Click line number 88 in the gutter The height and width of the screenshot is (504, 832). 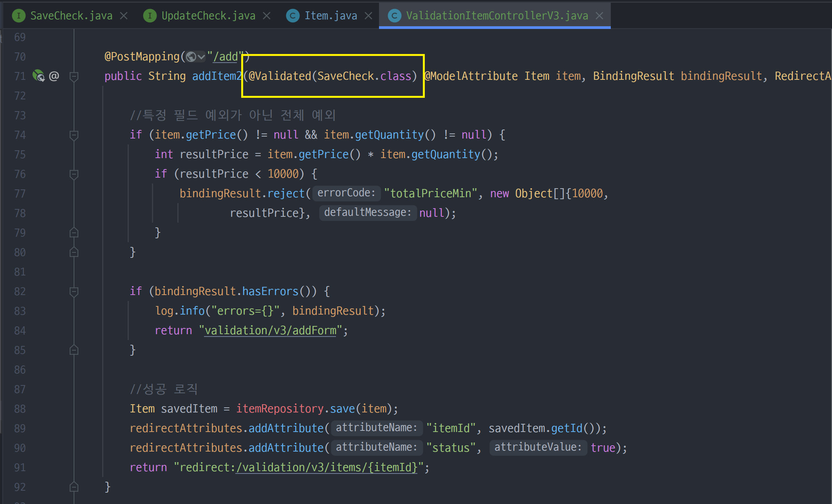(x=20, y=409)
